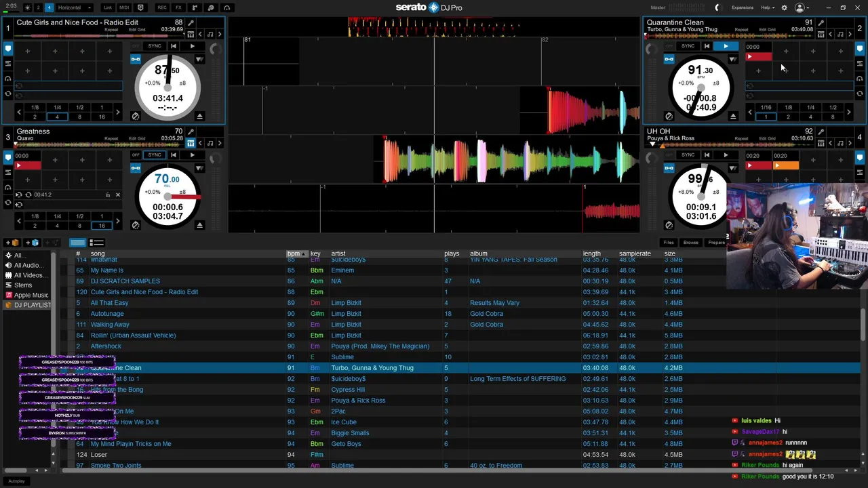Add a new crate
This screenshot has height=488, width=868.
[12, 243]
